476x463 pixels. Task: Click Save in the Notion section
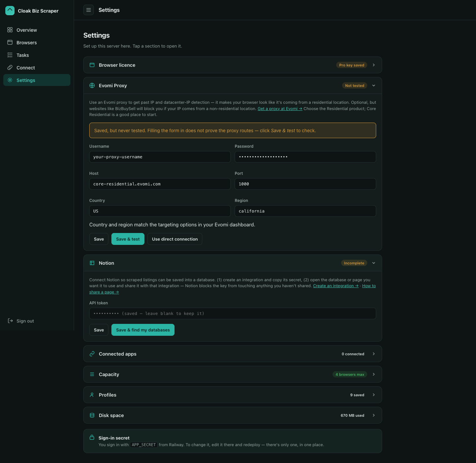[99, 330]
